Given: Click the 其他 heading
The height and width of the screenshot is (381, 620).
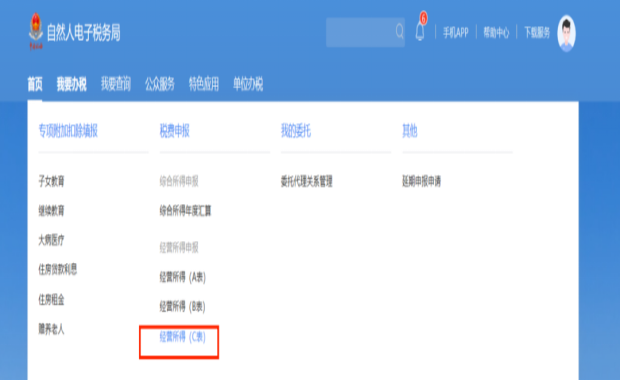Looking at the screenshot, I should coord(410,131).
